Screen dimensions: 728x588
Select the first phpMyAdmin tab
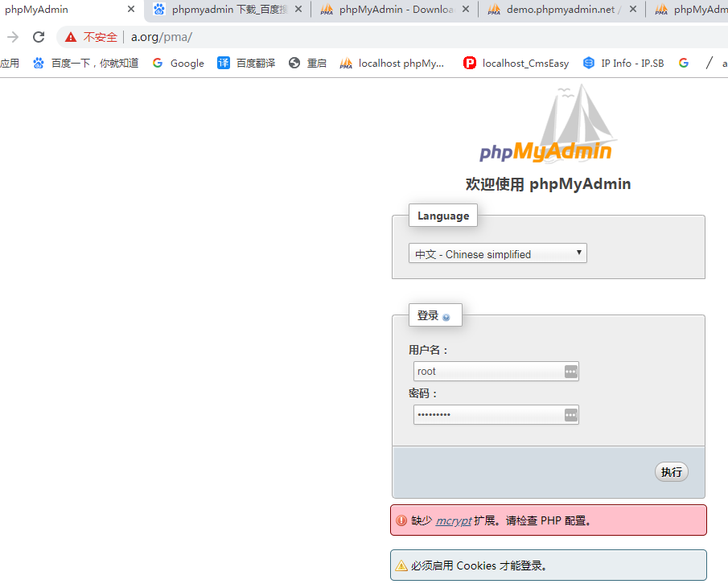(70, 10)
